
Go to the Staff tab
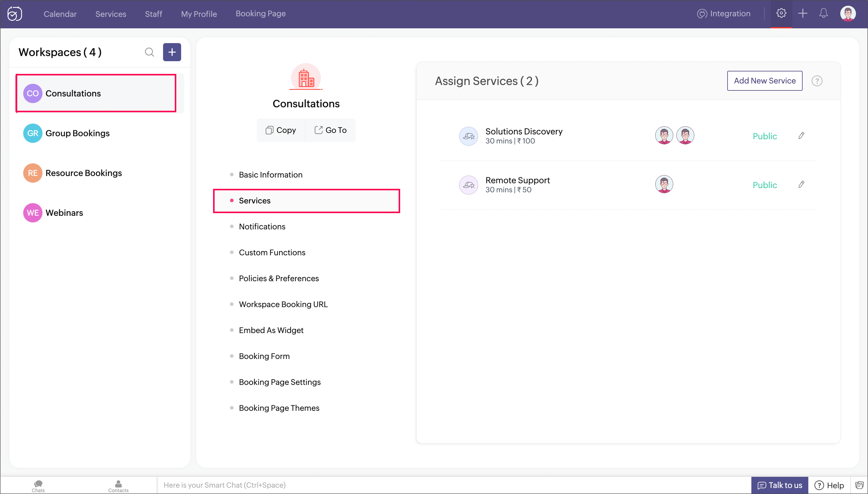tap(154, 14)
